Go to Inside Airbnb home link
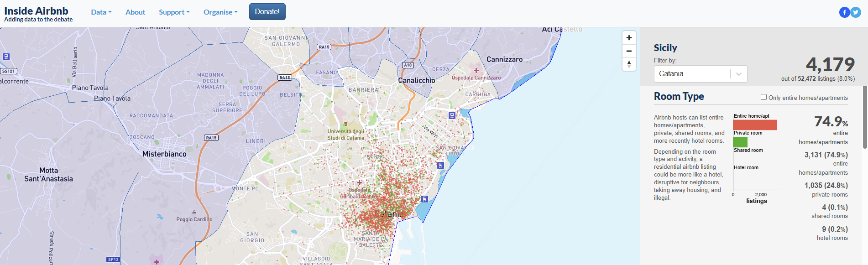Image resolution: width=868 pixels, height=265 pixels. pyautogui.click(x=38, y=14)
